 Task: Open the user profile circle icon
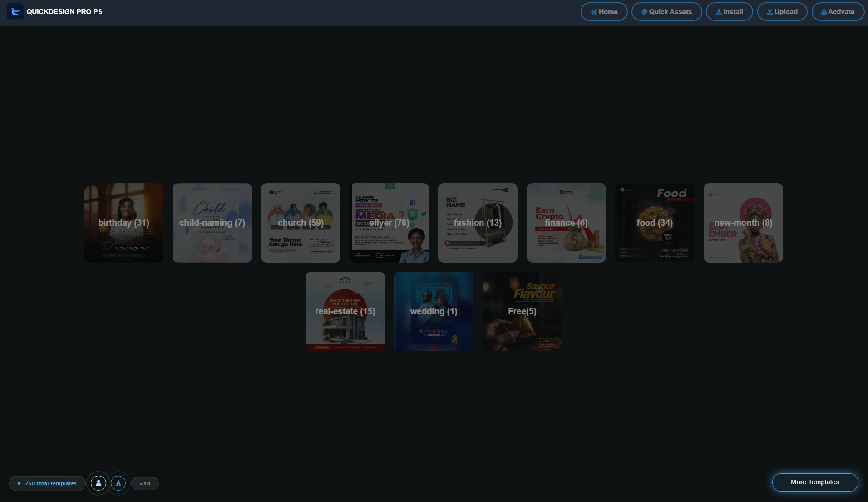pos(98,483)
